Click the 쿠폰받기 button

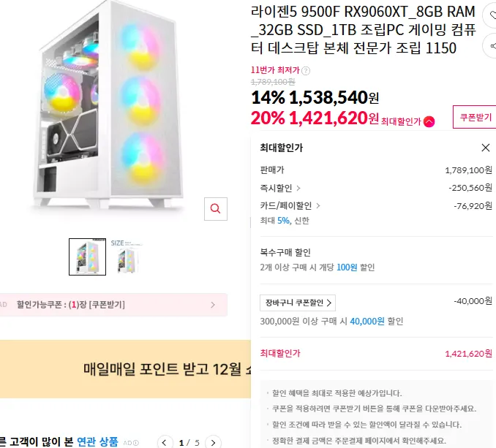(x=474, y=117)
